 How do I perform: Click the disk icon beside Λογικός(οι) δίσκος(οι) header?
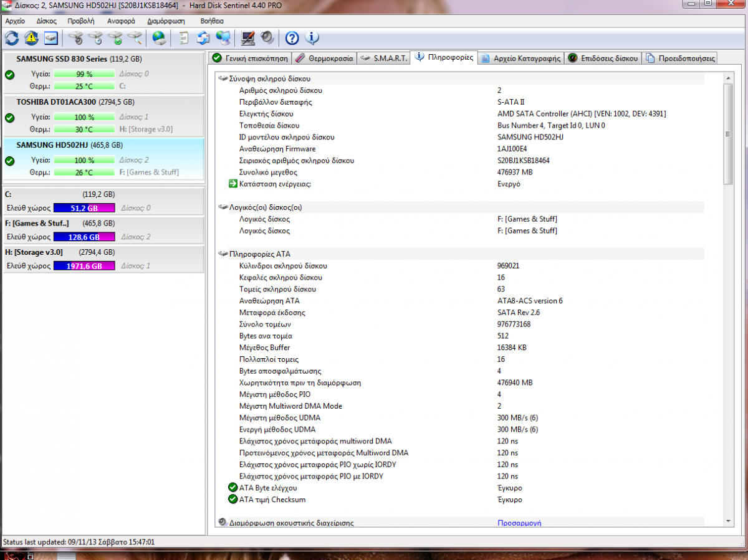pyautogui.click(x=223, y=207)
